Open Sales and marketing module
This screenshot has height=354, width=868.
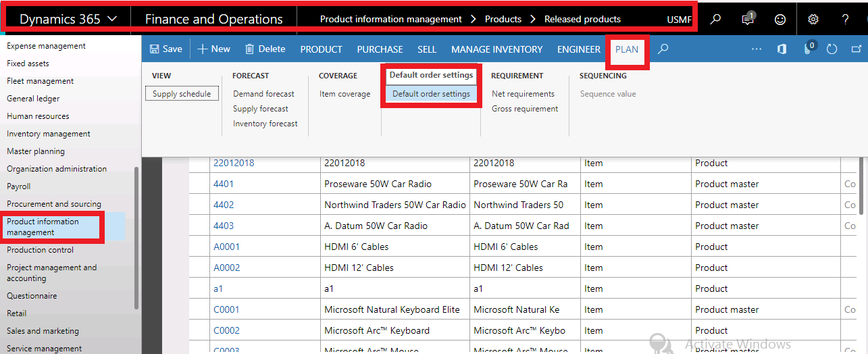click(x=43, y=331)
